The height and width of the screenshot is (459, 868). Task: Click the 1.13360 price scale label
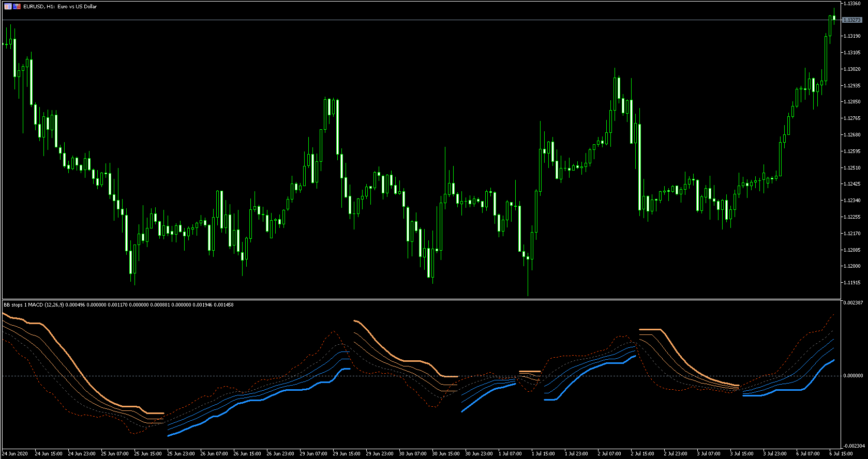pyautogui.click(x=852, y=4)
